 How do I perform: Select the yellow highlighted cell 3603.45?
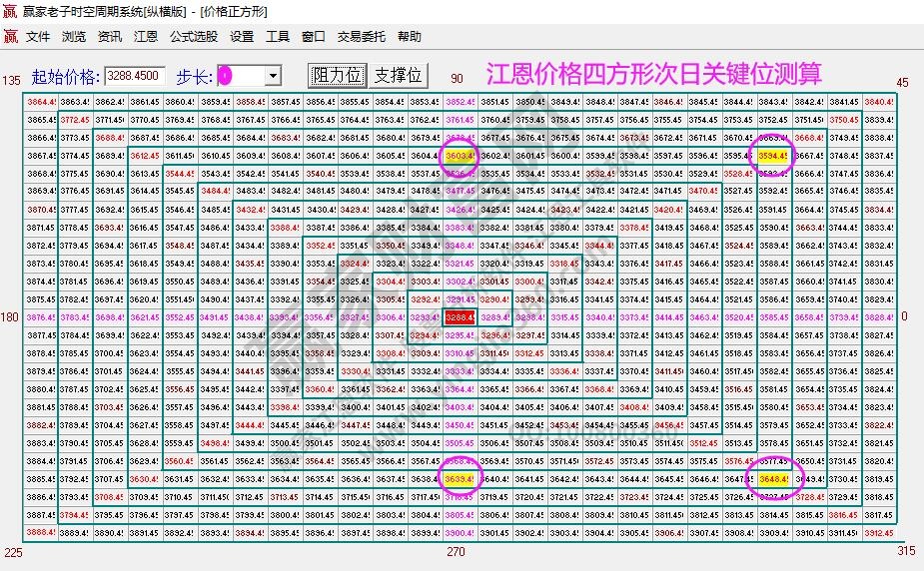460,156
